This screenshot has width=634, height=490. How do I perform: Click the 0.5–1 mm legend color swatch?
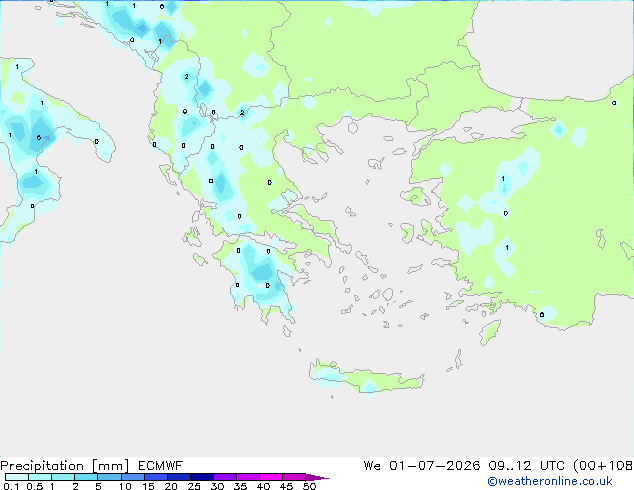coord(40,477)
